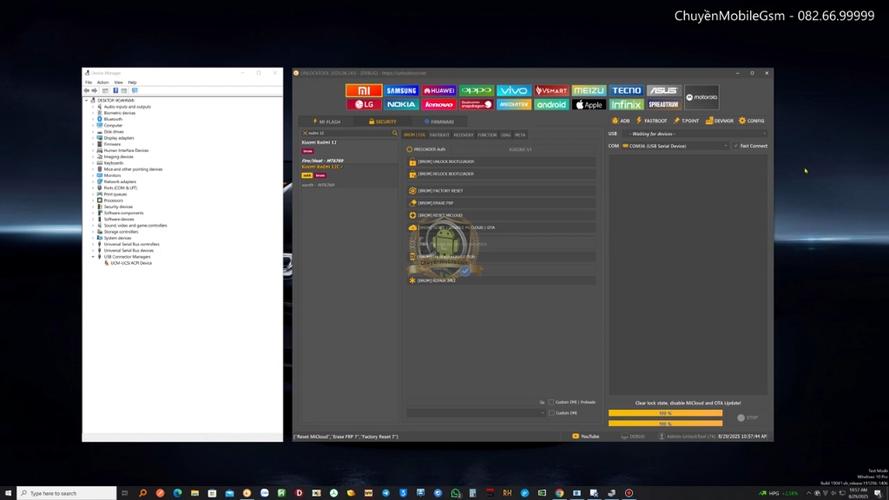Select the Asus brand logo
889x500 pixels.
663,91
